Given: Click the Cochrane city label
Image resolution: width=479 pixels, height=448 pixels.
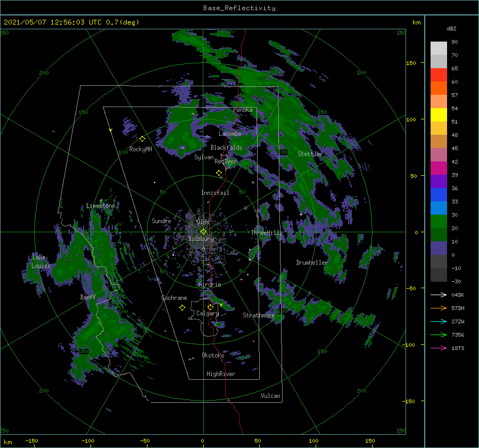Looking at the screenshot, I should pyautogui.click(x=174, y=298).
